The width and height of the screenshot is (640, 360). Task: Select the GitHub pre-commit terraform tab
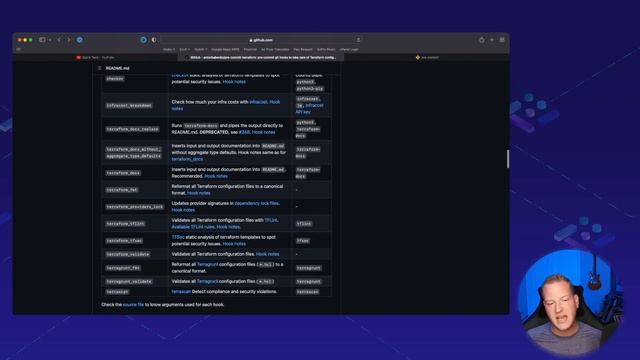pyautogui.click(x=261, y=58)
